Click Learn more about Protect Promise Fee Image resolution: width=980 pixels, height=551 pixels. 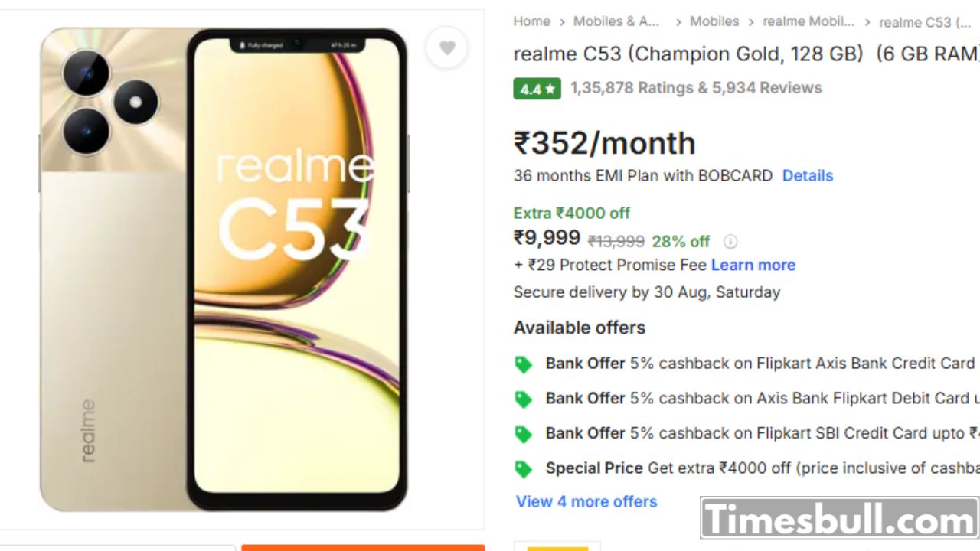pyautogui.click(x=753, y=265)
